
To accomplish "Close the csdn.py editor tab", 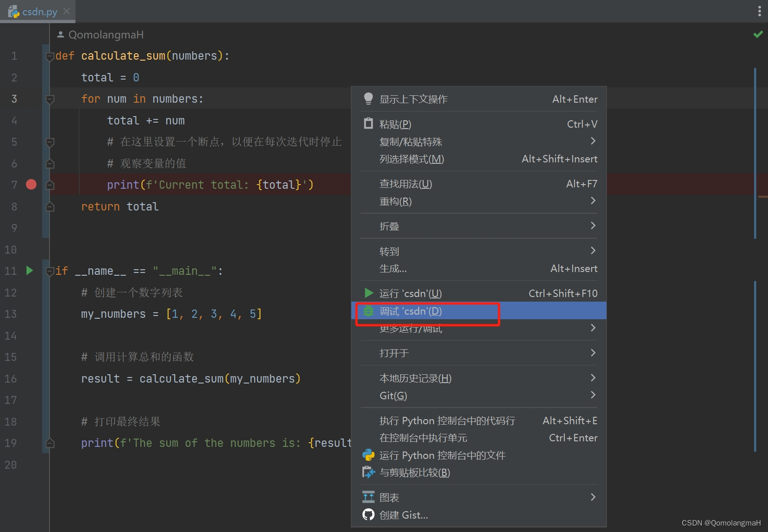I will pos(67,11).
